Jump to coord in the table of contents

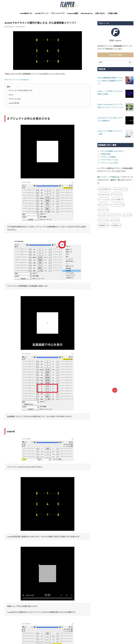(11, 95)
